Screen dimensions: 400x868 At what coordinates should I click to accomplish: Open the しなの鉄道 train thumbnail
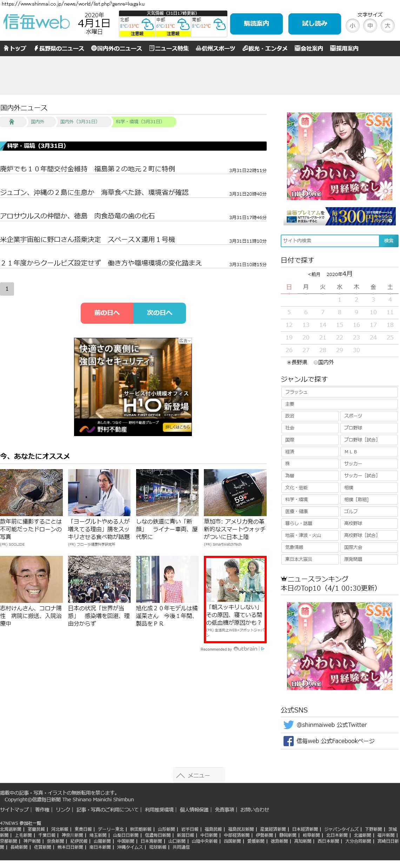click(x=167, y=492)
